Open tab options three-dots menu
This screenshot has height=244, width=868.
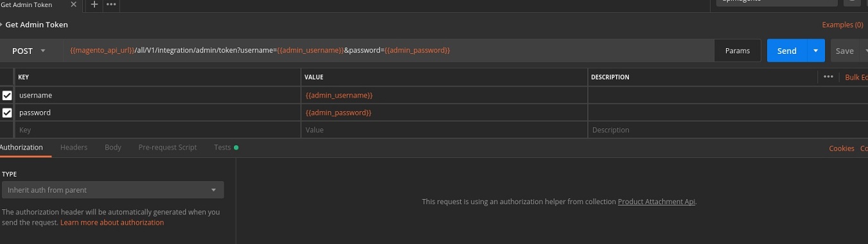pyautogui.click(x=111, y=4)
